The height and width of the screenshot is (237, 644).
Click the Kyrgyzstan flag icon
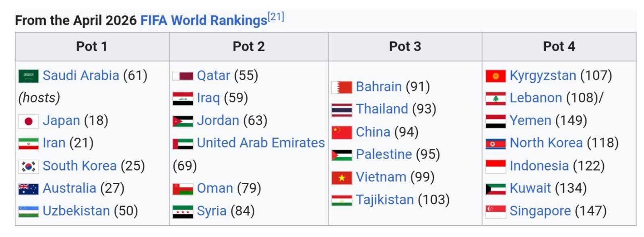point(495,76)
